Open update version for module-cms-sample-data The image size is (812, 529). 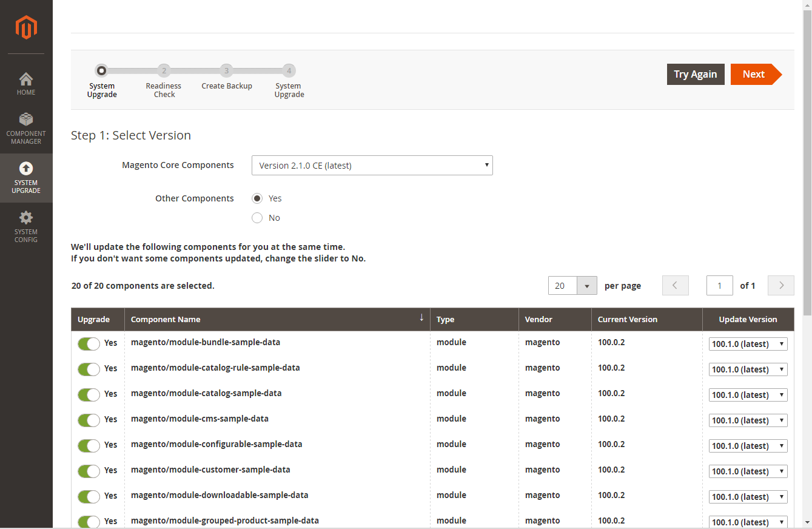click(x=748, y=420)
